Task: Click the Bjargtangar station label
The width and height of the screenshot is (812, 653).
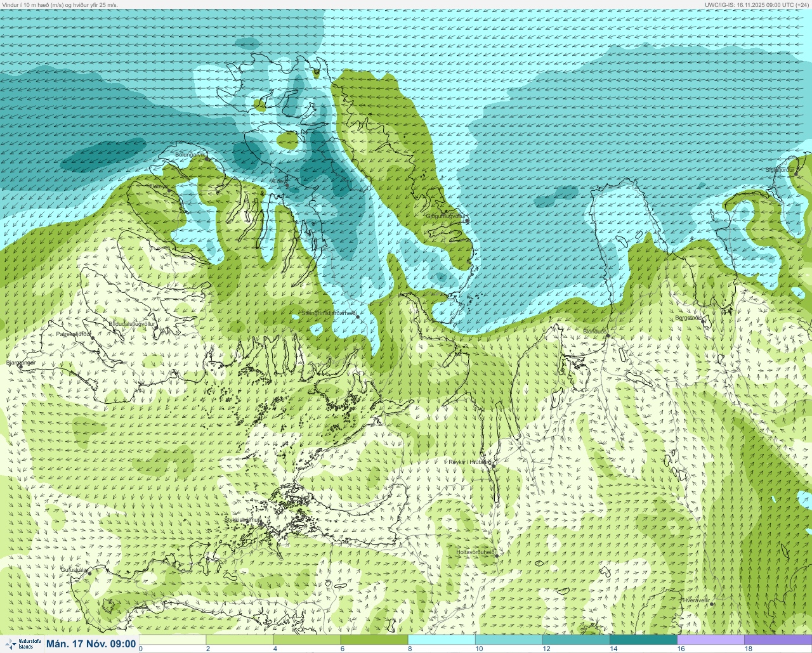Action: pos(21,363)
